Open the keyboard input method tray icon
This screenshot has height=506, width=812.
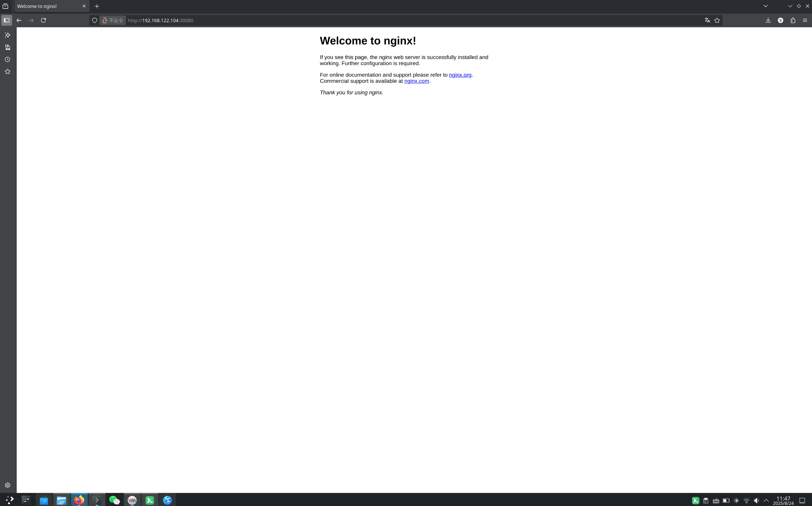pyautogui.click(x=716, y=501)
